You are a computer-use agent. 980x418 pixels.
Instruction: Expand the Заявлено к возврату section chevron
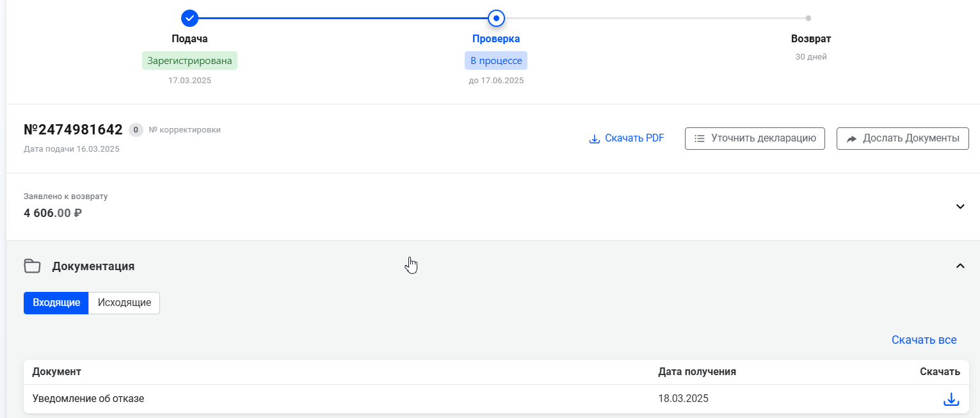(x=960, y=206)
